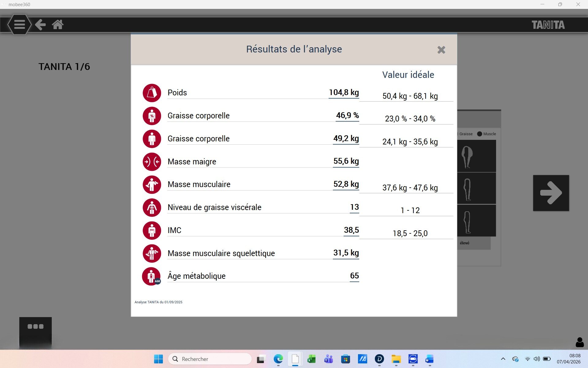Viewport: 588px width, 368px height.
Task: Open the three-dots options button
Action: pyautogui.click(x=36, y=327)
